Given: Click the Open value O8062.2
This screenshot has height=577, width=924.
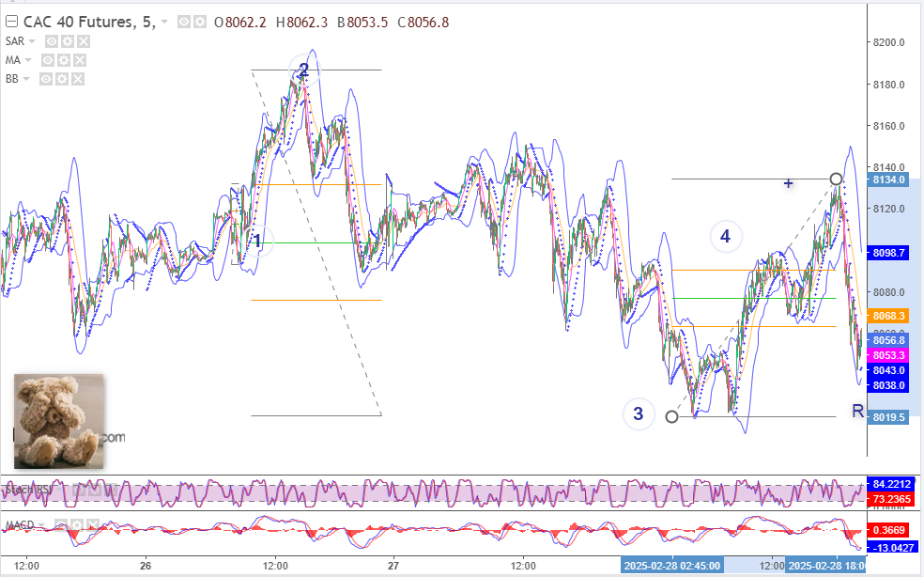Looking at the screenshot, I should coord(239,23).
